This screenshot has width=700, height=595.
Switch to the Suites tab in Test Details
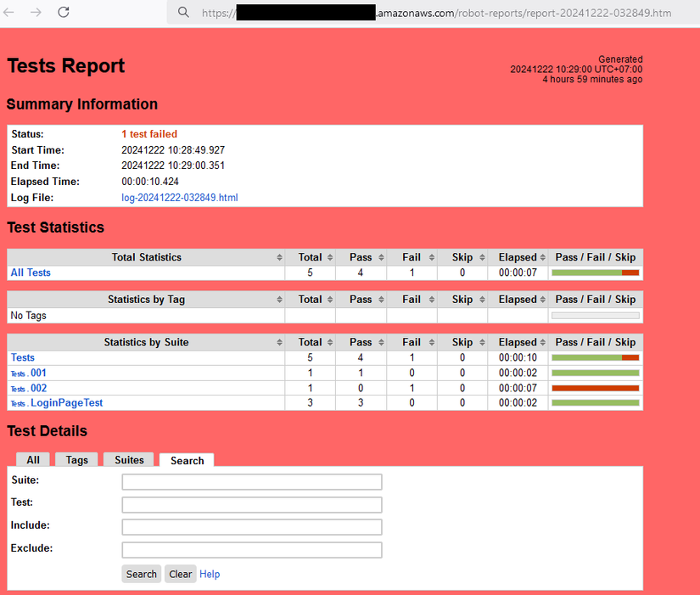129,460
